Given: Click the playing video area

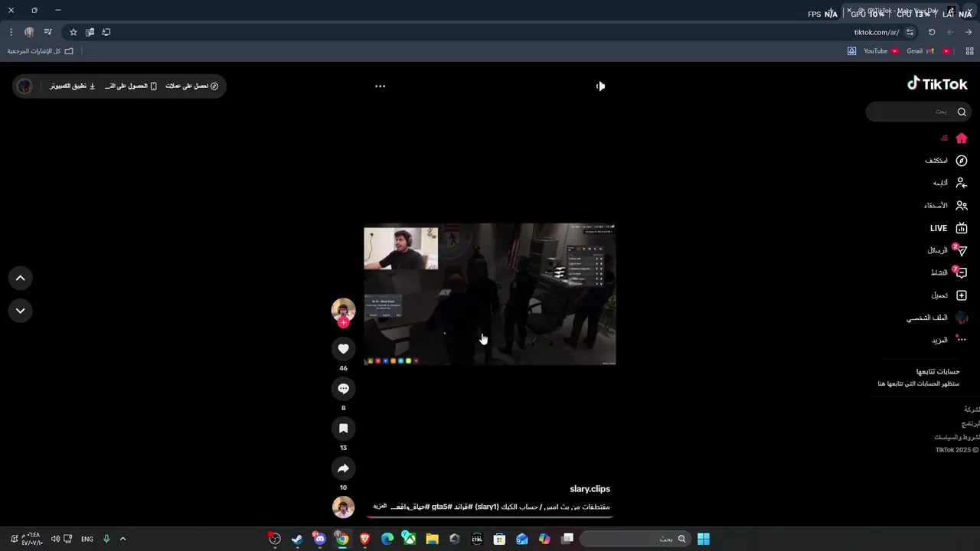Looking at the screenshot, I should point(490,294).
